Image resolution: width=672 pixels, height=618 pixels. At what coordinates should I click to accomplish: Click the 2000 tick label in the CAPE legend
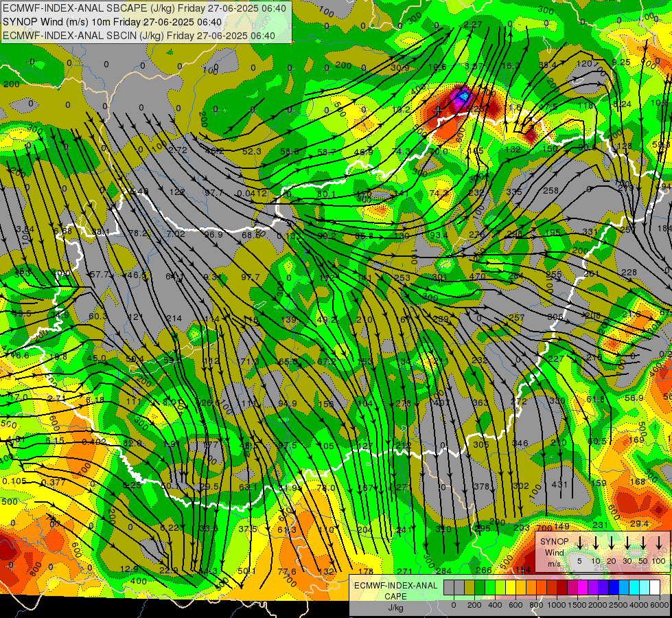599,605
